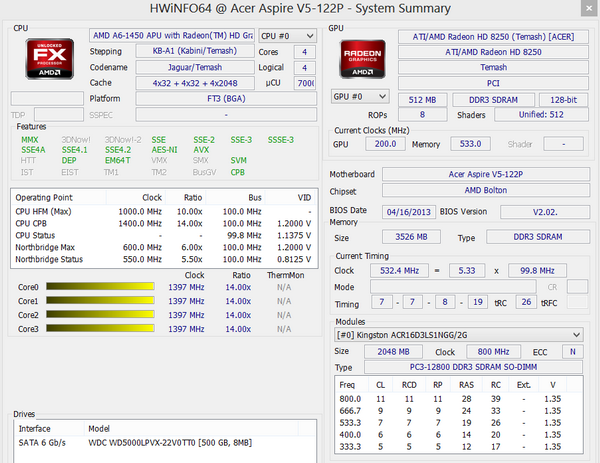The height and width of the screenshot is (463, 600).
Task: Expand the Kingston memory module dropdown
Action: pyautogui.click(x=458, y=334)
